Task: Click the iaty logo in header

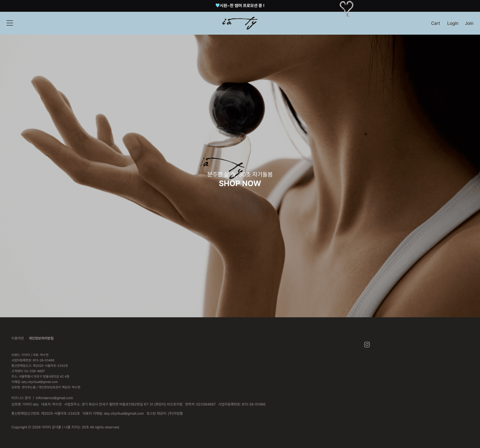Action: [x=240, y=23]
